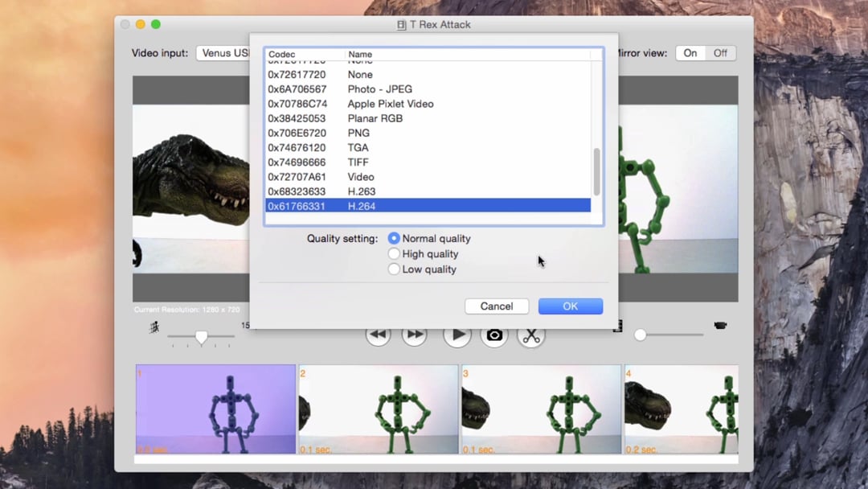Confirm codec selection with OK
868x489 pixels.
[570, 306]
